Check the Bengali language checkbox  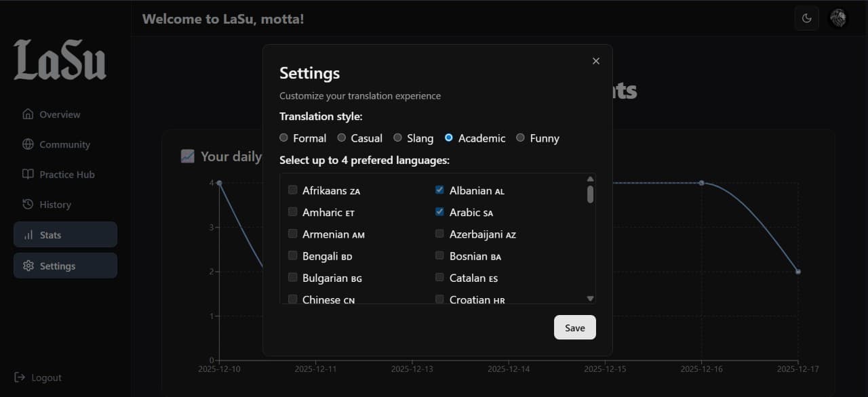click(x=293, y=256)
